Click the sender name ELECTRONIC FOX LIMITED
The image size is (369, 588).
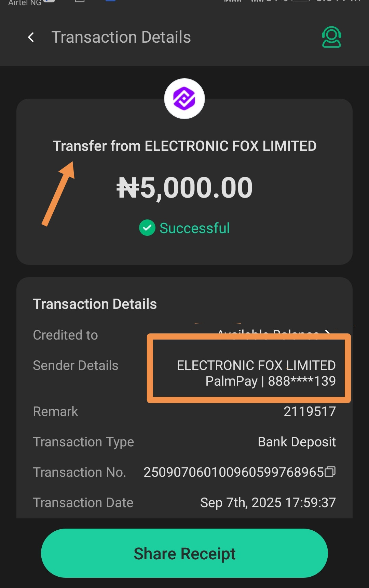[256, 365]
